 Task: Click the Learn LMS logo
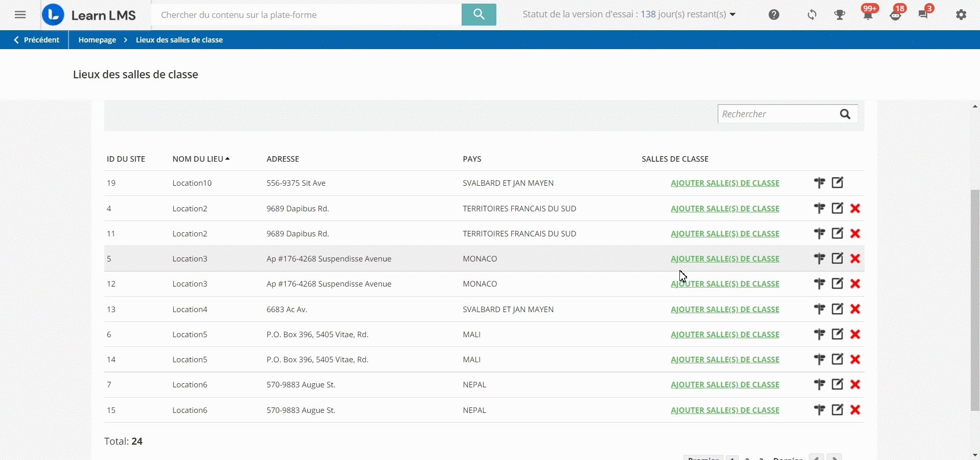tap(89, 15)
